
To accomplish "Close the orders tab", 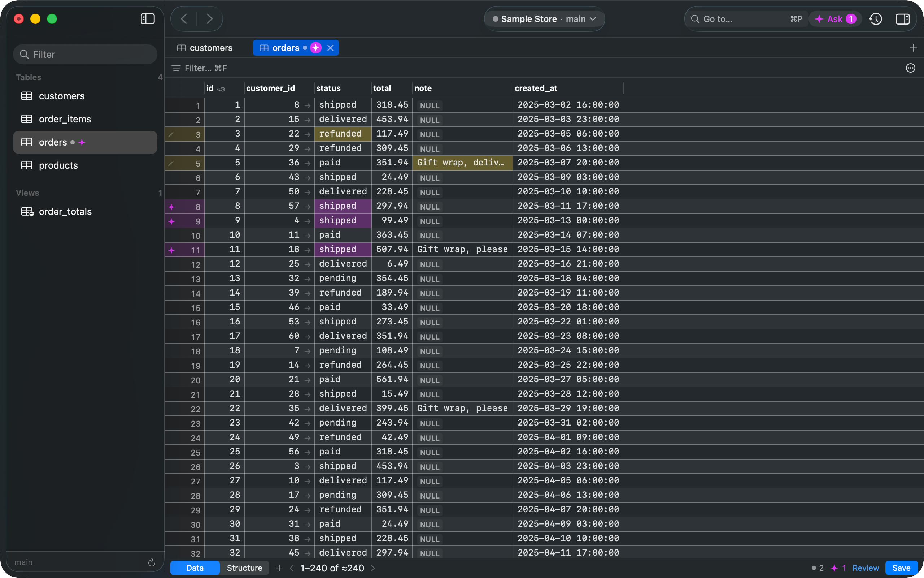I will click(330, 48).
